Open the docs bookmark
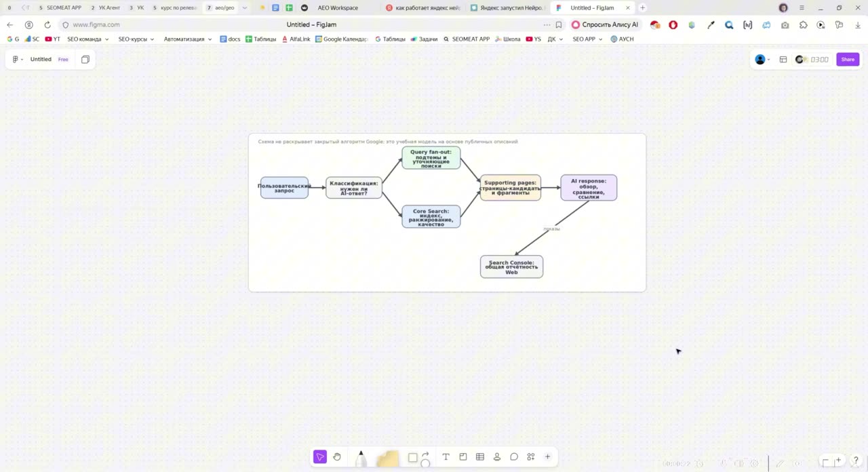This screenshot has height=472, width=868. [x=230, y=39]
